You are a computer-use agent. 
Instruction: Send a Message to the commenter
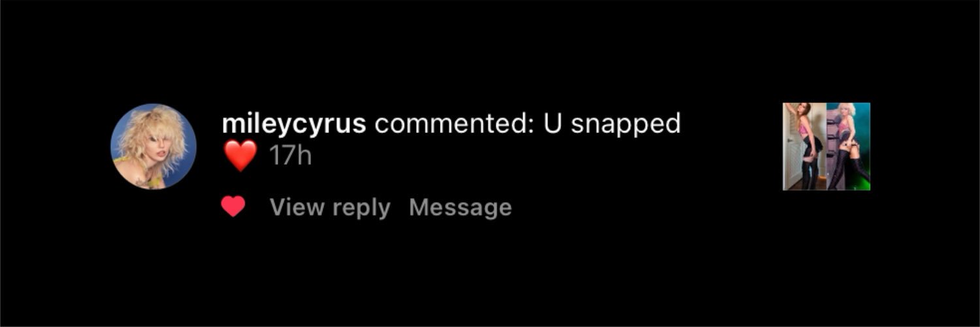pyautogui.click(x=461, y=207)
